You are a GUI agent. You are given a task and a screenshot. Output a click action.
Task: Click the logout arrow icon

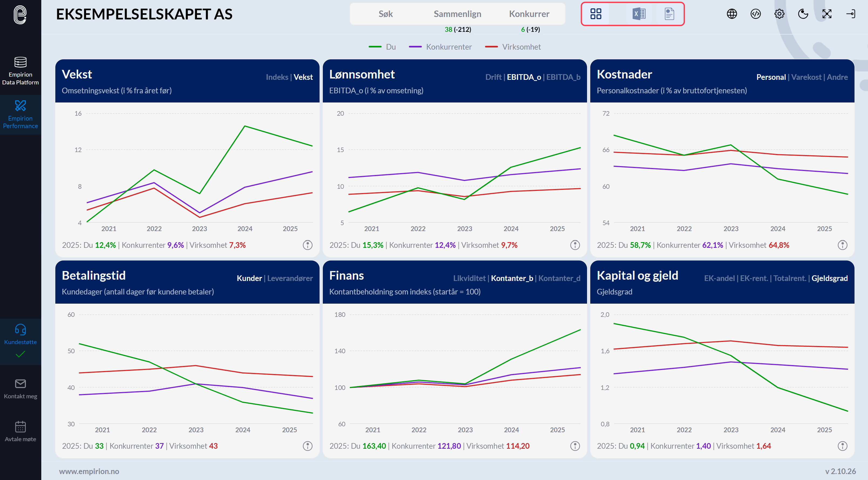click(x=850, y=14)
